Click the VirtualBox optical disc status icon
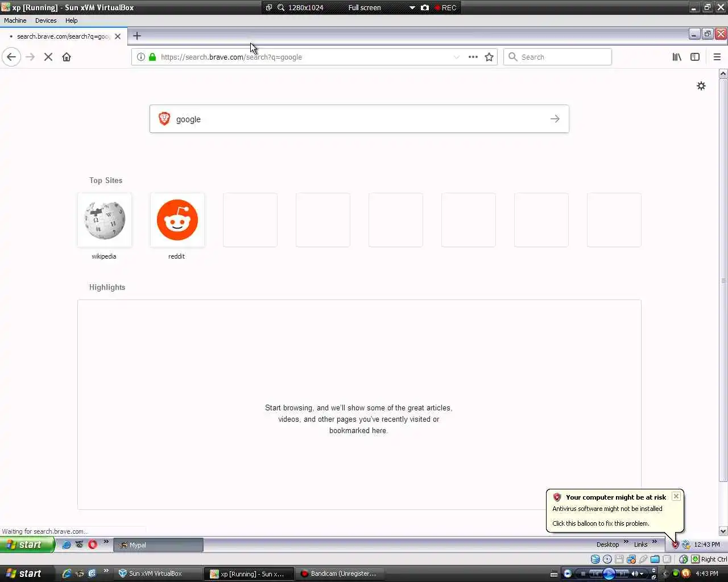This screenshot has width=728, height=582. point(607,559)
